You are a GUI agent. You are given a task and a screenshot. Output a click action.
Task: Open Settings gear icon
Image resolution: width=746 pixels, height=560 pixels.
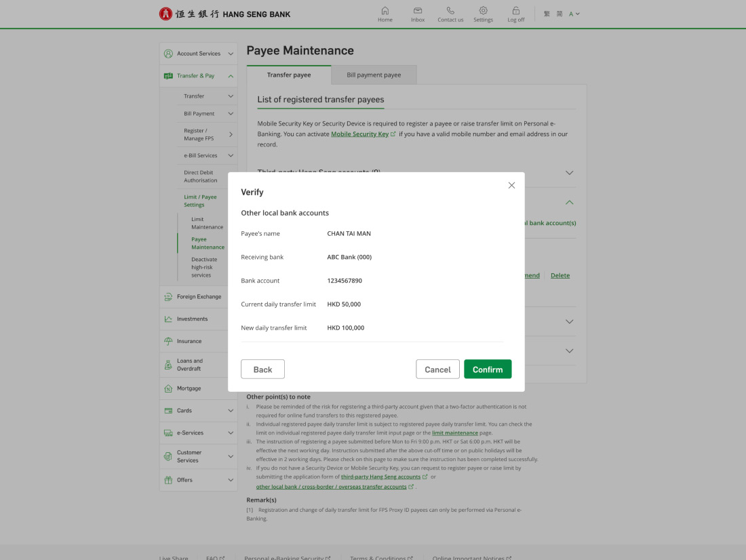click(x=483, y=11)
